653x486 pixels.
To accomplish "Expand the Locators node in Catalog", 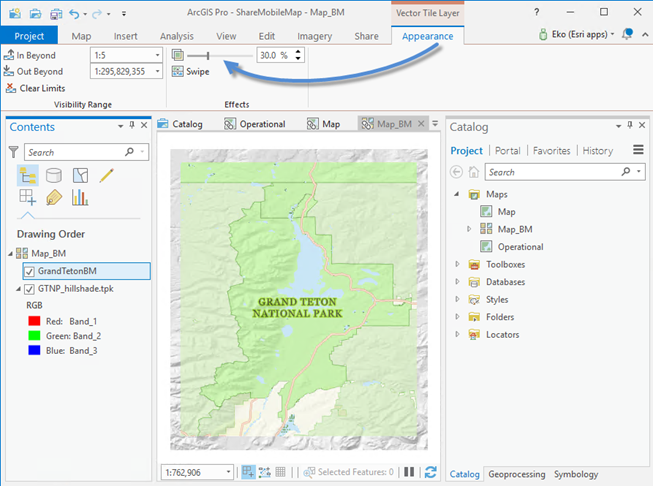I will tap(457, 334).
